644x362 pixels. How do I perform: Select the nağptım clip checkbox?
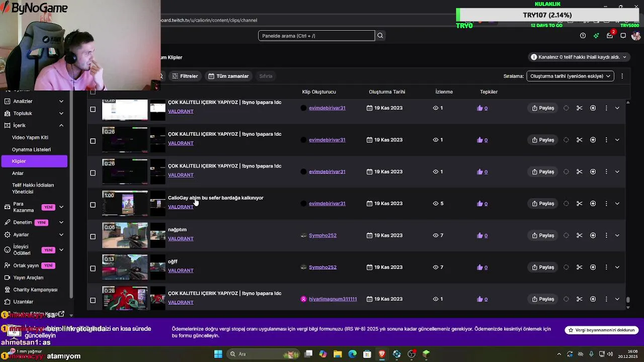[93, 236]
